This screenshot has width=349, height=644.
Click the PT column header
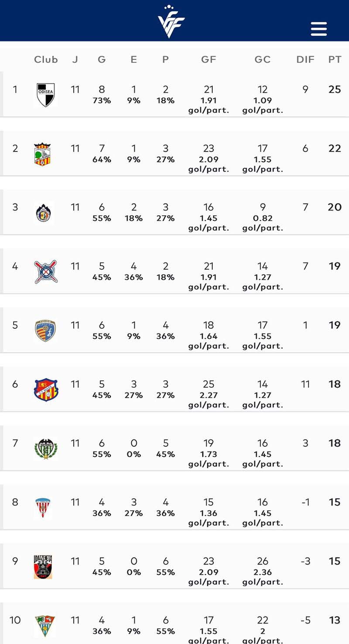335,60
